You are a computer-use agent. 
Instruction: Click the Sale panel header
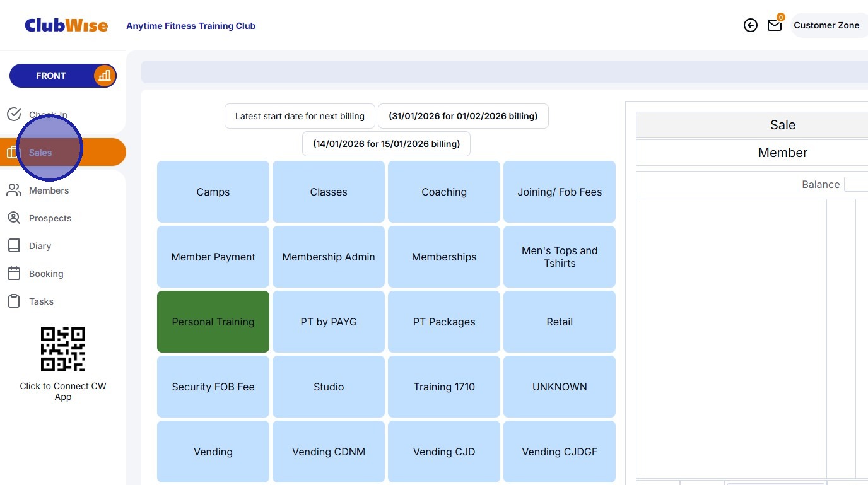pyautogui.click(x=752, y=125)
